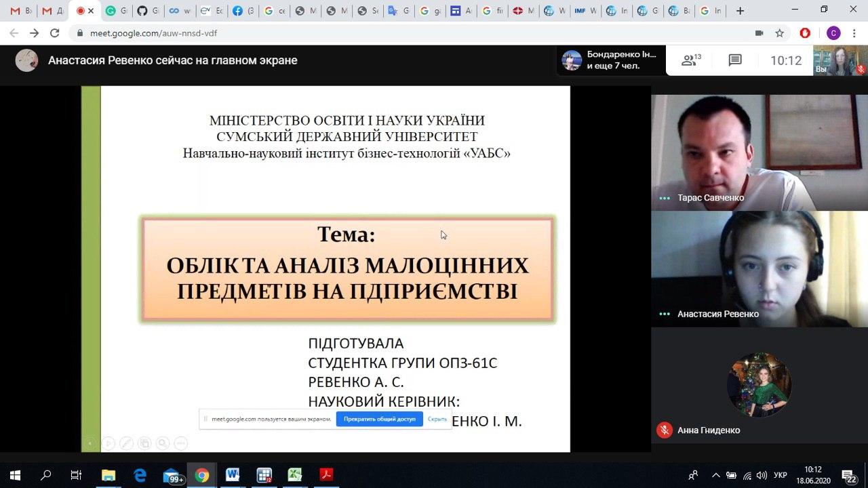Open Microsoft Edge from taskbar

[x=140, y=475]
